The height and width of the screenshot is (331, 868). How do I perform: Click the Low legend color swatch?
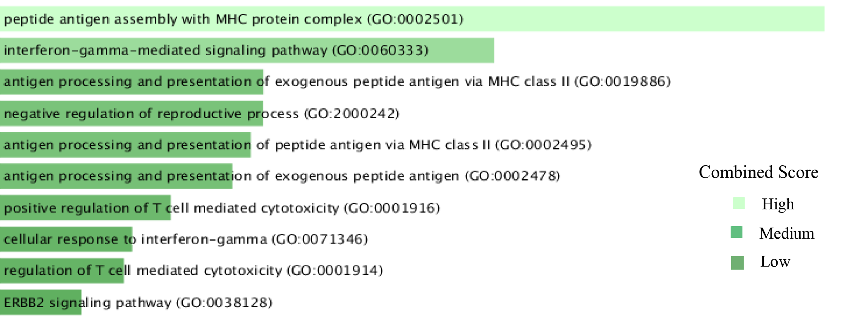(x=737, y=263)
